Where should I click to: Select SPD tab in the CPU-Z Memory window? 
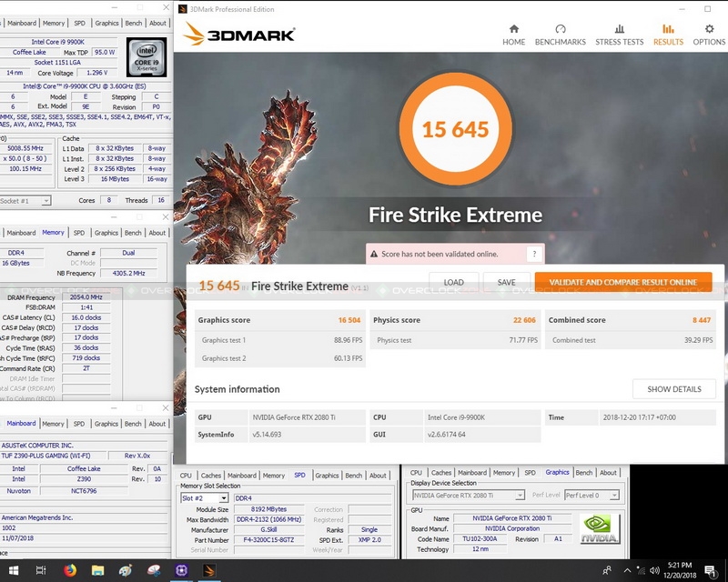[x=79, y=233]
